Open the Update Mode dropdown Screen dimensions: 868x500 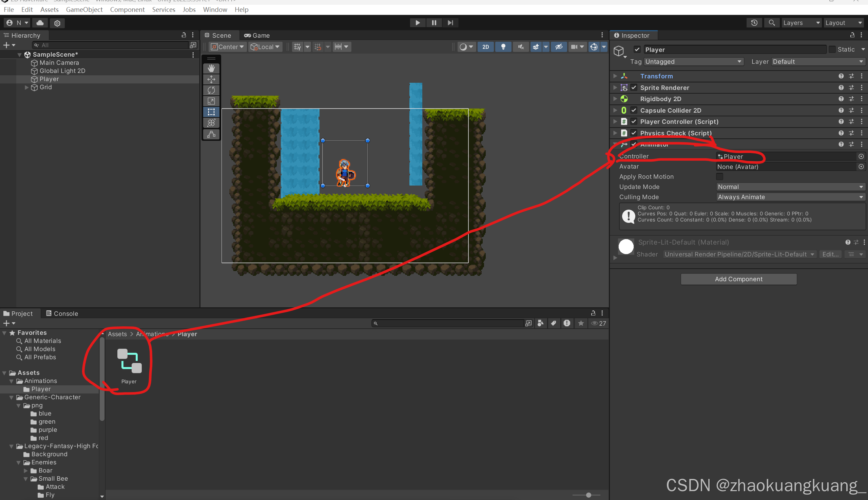click(x=790, y=187)
